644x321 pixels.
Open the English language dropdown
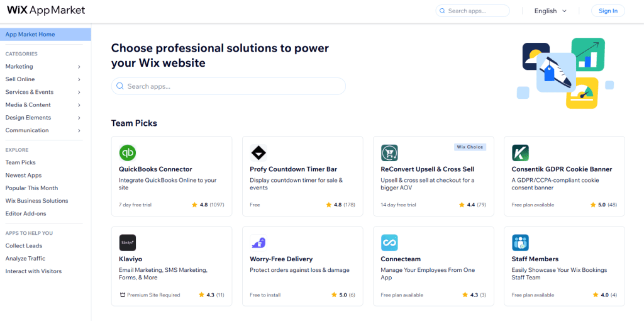[550, 11]
